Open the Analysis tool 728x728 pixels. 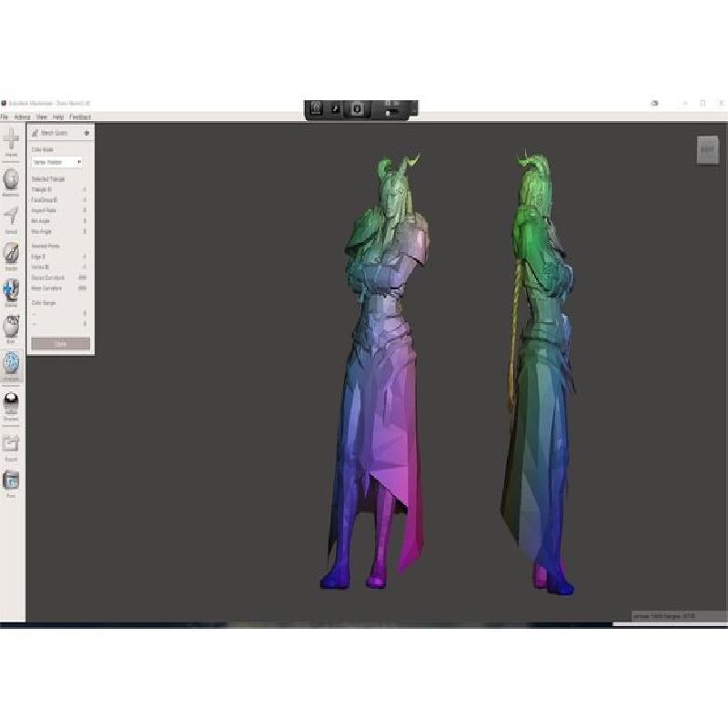[12, 365]
